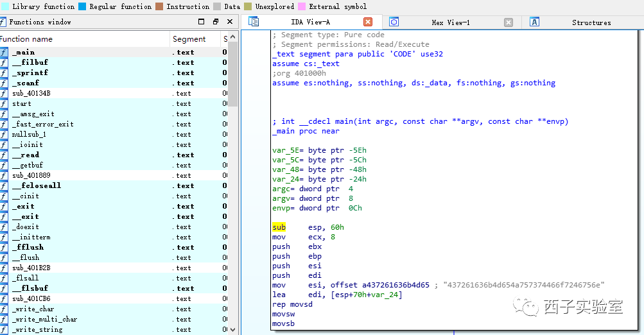Click the Instruction legend color swatch
The height and width of the screenshot is (335, 644).
click(159, 6)
